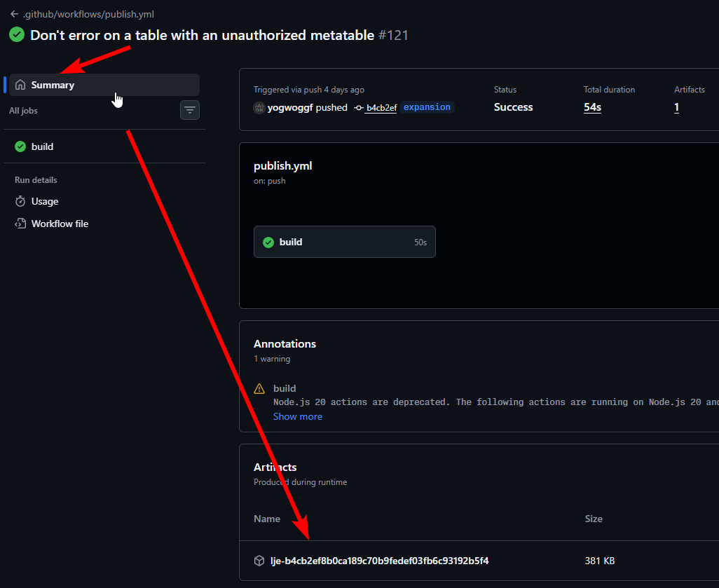Click the warning triangle annotation icon

[259, 388]
